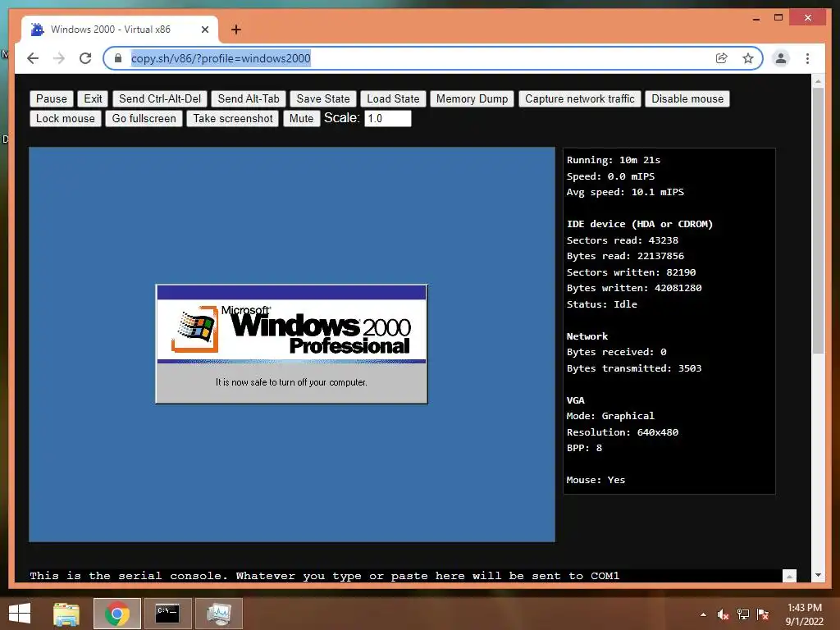Click page scrollbar up arrow
840x630 pixels.
(818, 81)
